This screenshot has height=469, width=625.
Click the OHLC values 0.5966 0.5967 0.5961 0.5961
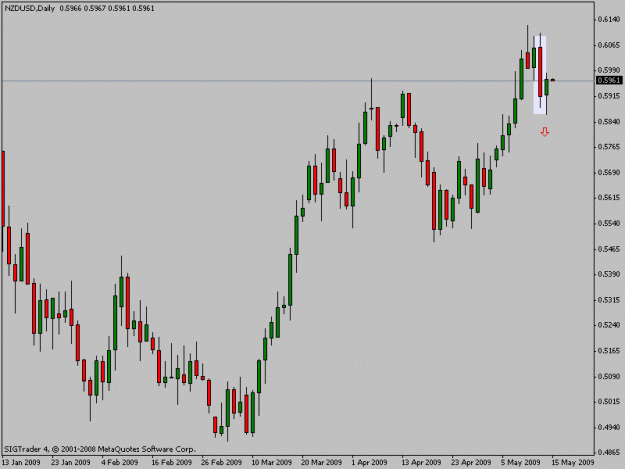click(x=107, y=8)
